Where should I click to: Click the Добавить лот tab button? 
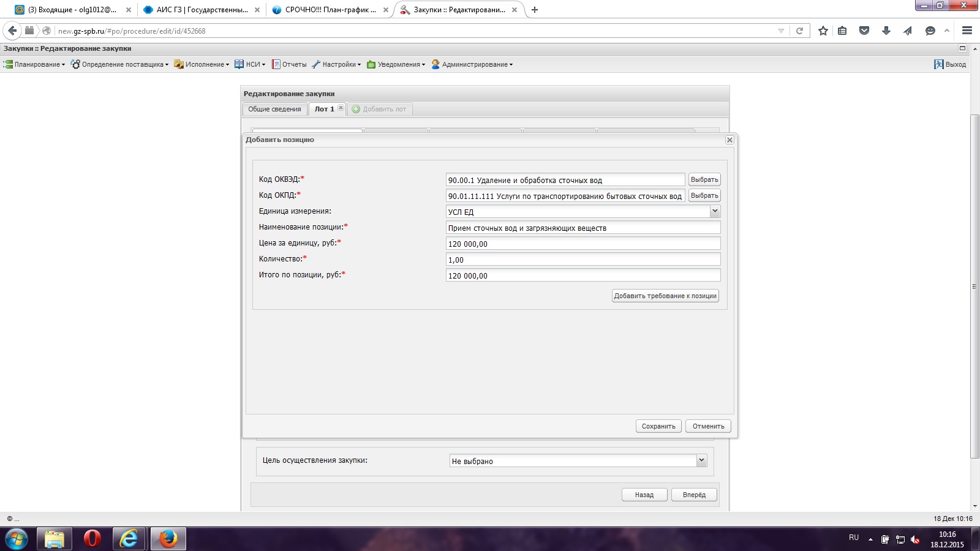(x=379, y=109)
